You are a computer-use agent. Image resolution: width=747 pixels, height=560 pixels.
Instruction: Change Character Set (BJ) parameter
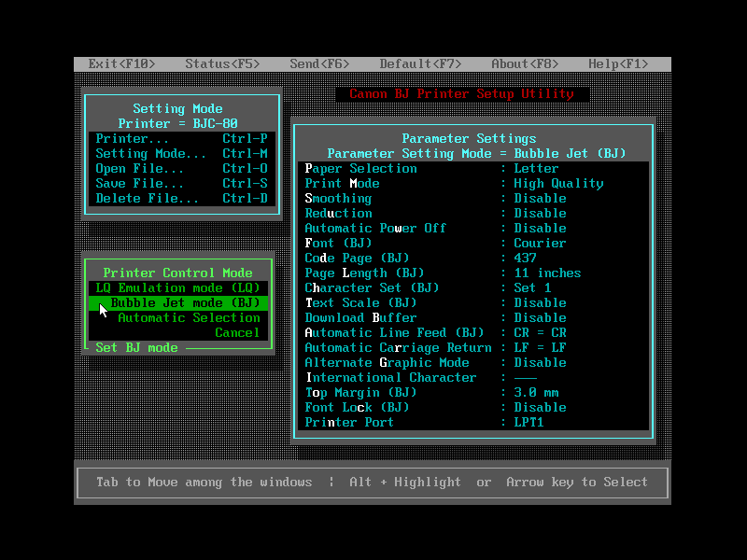[x=473, y=288]
